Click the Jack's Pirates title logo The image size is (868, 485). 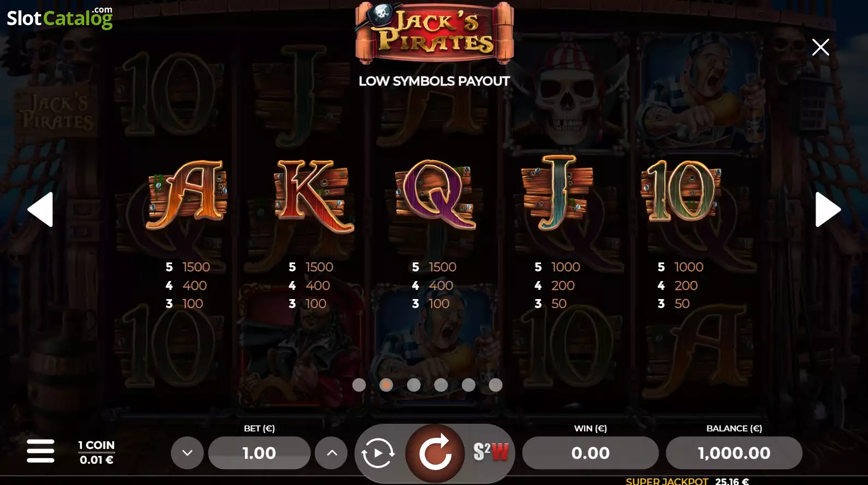tap(435, 33)
